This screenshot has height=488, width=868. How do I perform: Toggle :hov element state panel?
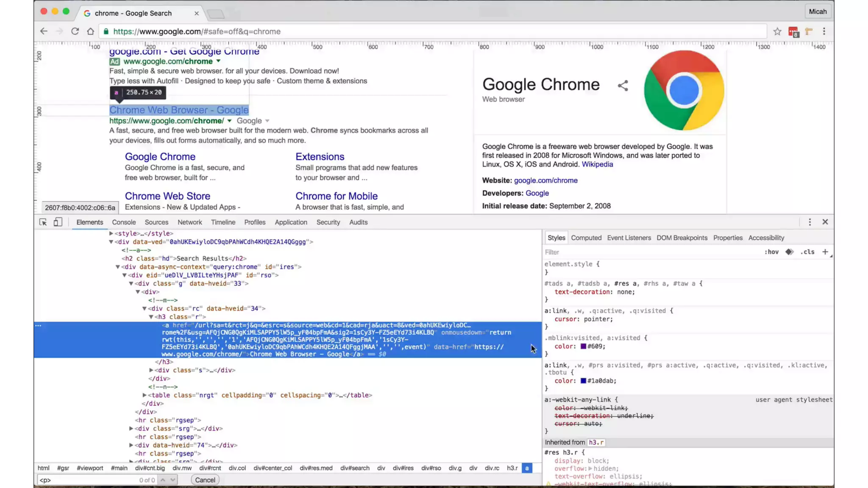(771, 252)
